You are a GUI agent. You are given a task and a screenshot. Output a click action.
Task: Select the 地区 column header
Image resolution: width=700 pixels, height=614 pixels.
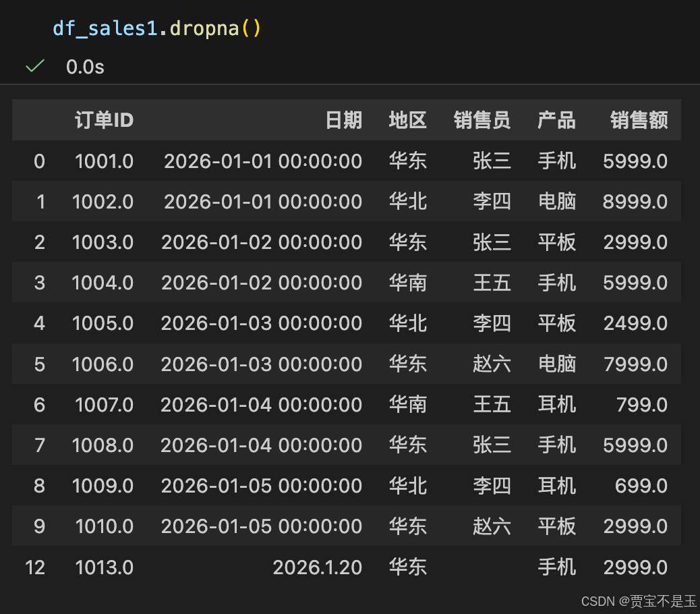[x=407, y=120]
